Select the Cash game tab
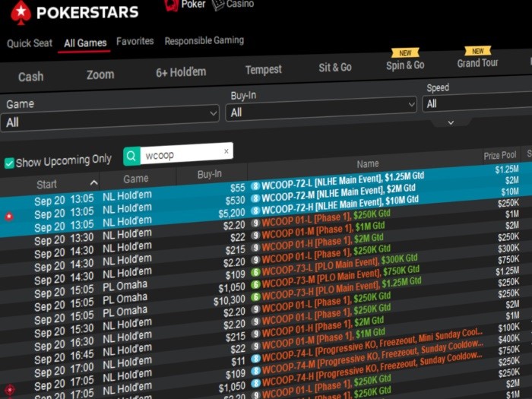 click(31, 77)
